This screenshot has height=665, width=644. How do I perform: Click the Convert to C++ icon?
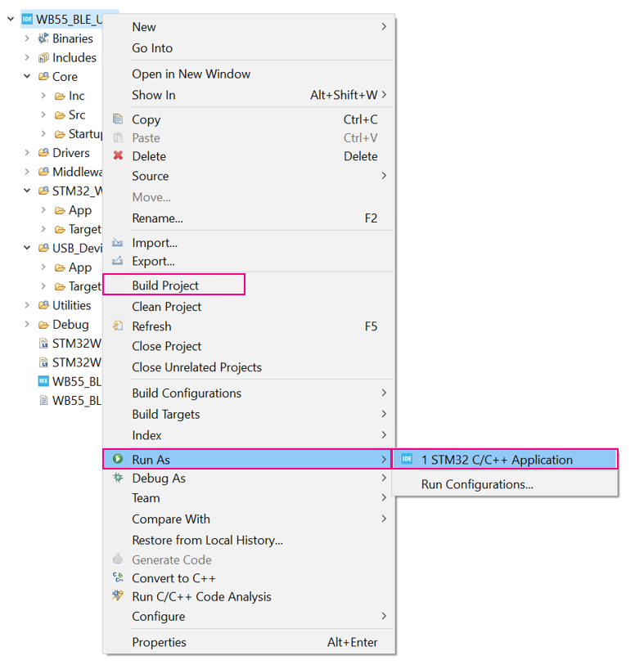(118, 577)
